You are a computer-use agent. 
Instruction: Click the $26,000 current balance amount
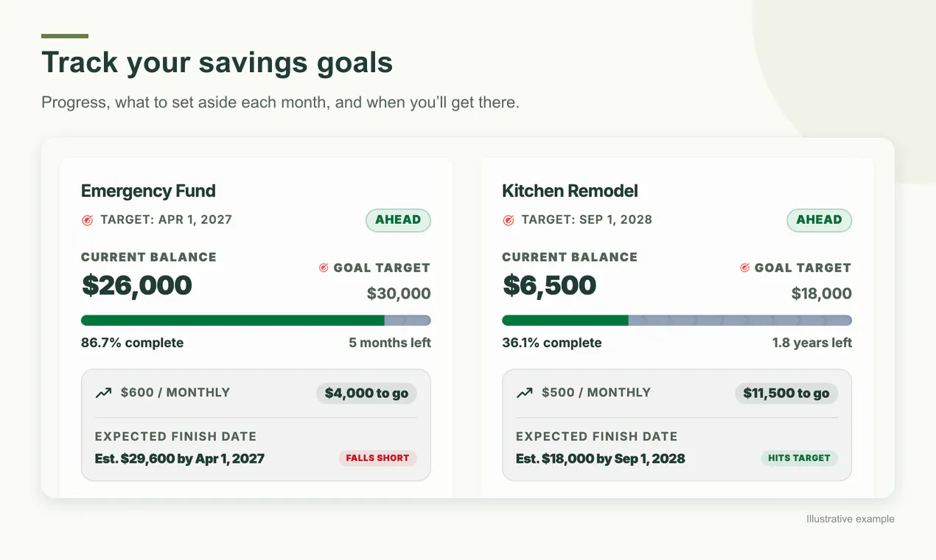(x=137, y=285)
